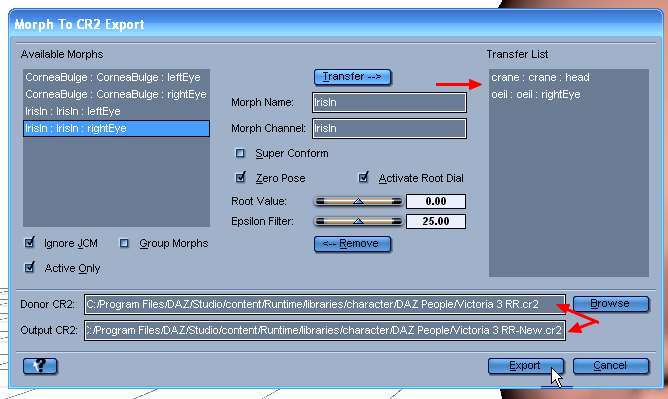
Task: Cancel the Morph To CR2 Export dialog
Action: (x=611, y=366)
